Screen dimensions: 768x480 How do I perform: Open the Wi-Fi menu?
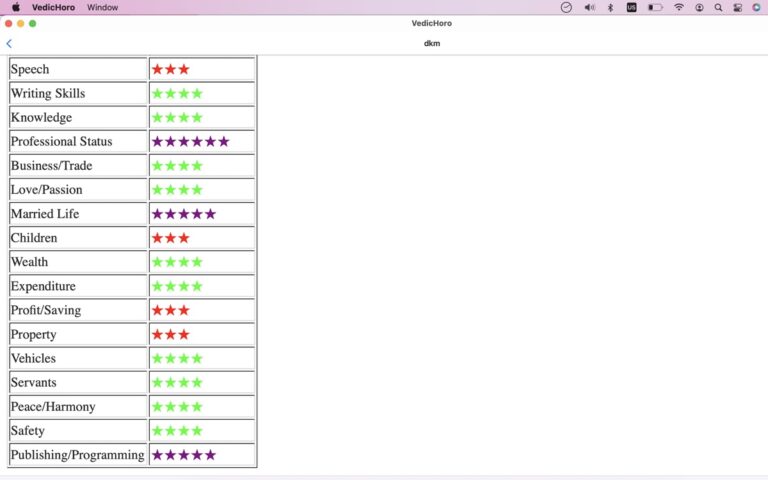(x=679, y=7)
